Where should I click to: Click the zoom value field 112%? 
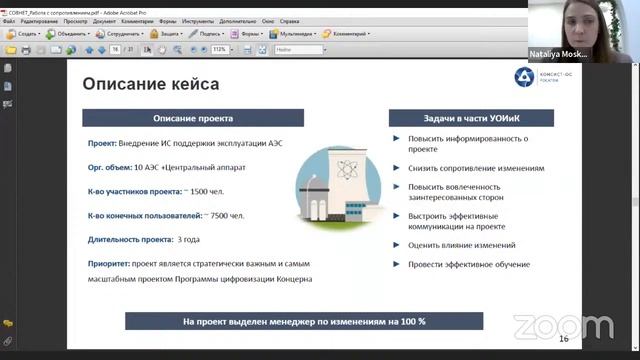[x=220, y=50]
